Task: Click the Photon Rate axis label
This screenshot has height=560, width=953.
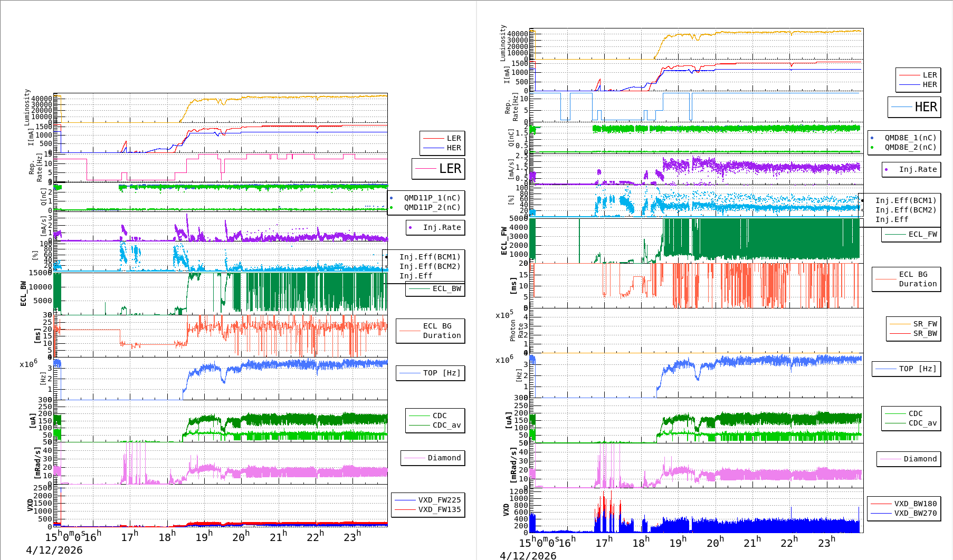Action: pyautogui.click(x=517, y=331)
